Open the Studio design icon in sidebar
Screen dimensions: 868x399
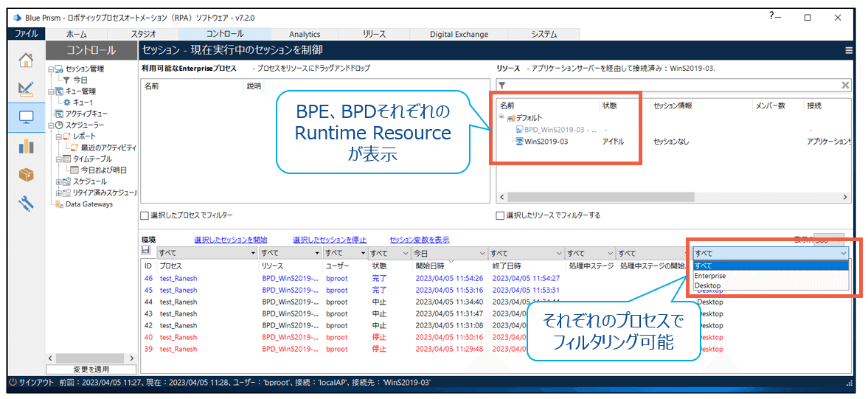[x=26, y=89]
